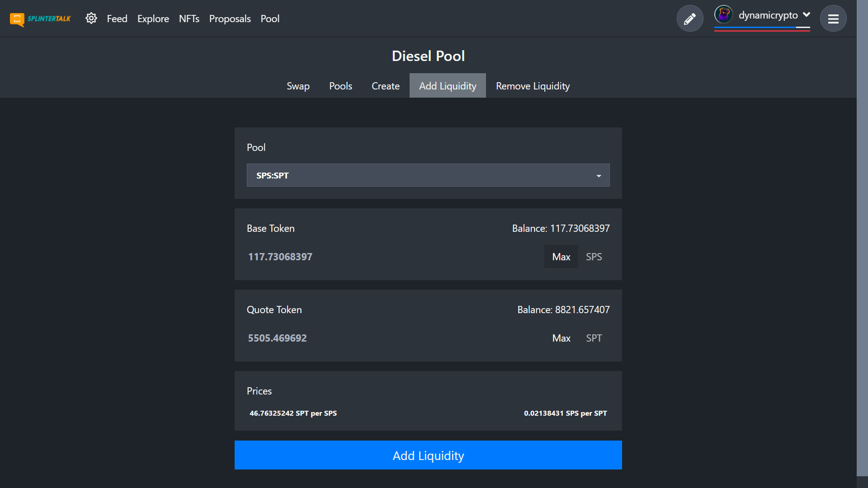The image size is (868, 488).
Task: Click the pencil compose post icon
Action: [689, 19]
